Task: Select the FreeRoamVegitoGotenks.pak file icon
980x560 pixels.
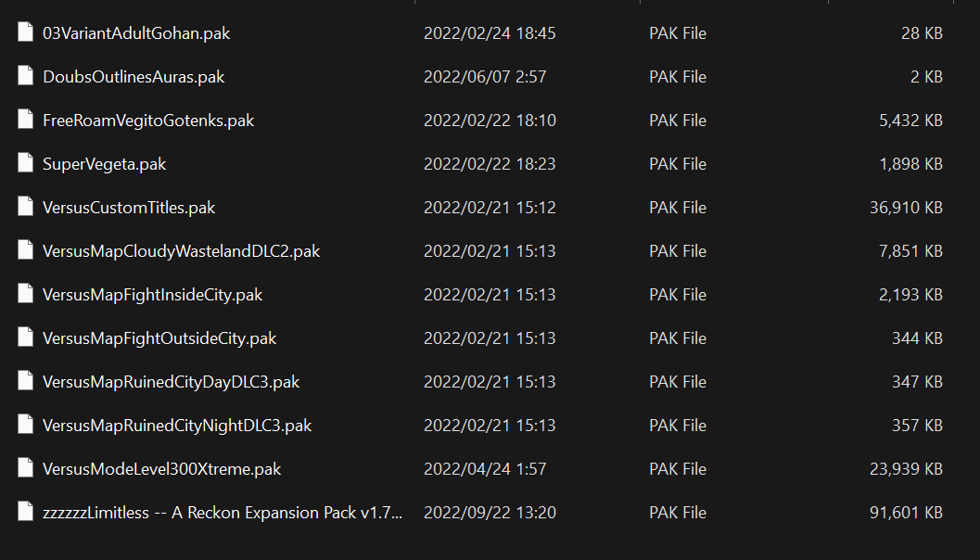Action: [25, 120]
